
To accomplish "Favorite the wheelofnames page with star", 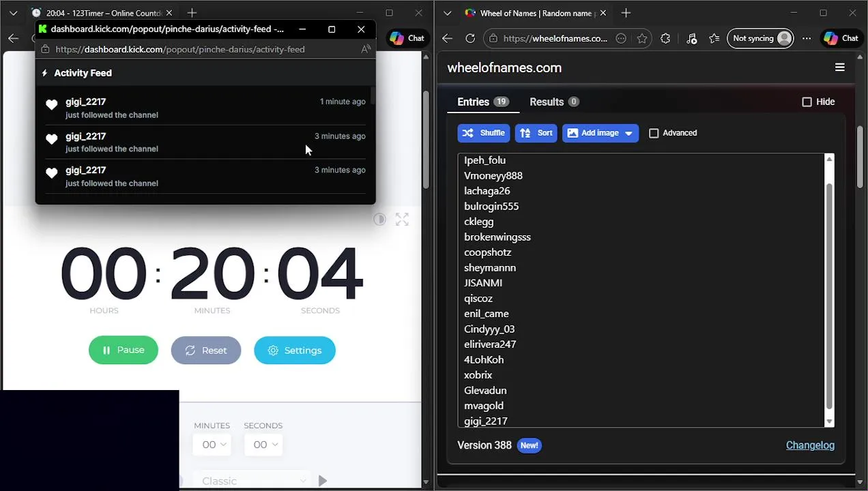I will click(642, 38).
